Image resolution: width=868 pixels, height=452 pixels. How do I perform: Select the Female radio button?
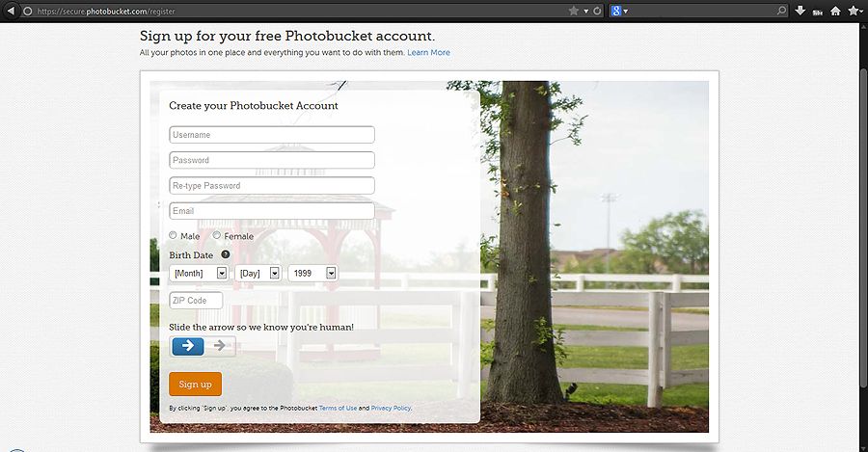point(216,235)
